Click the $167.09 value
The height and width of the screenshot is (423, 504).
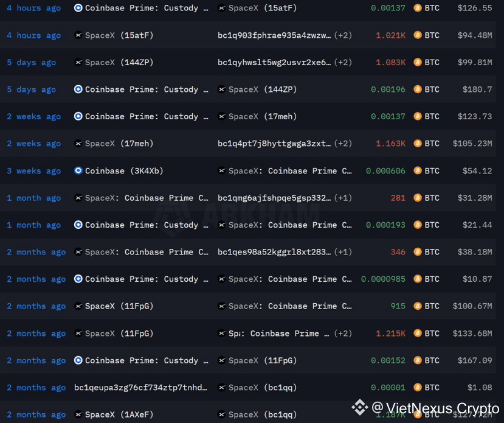click(475, 360)
